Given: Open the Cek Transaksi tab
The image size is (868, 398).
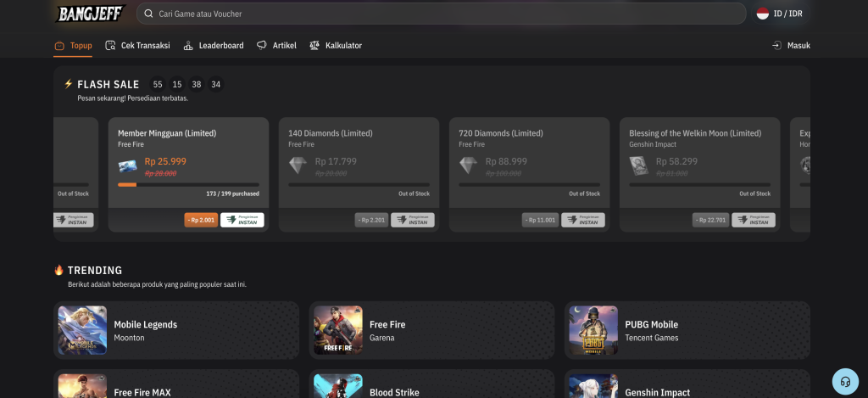Looking at the screenshot, I should [x=138, y=46].
